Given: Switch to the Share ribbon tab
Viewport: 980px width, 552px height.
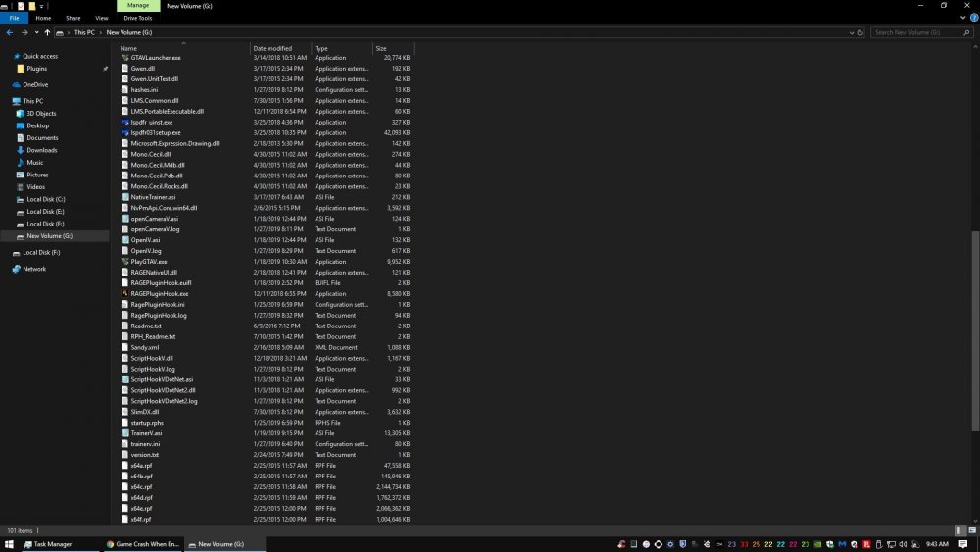Looking at the screenshot, I should click(x=73, y=18).
